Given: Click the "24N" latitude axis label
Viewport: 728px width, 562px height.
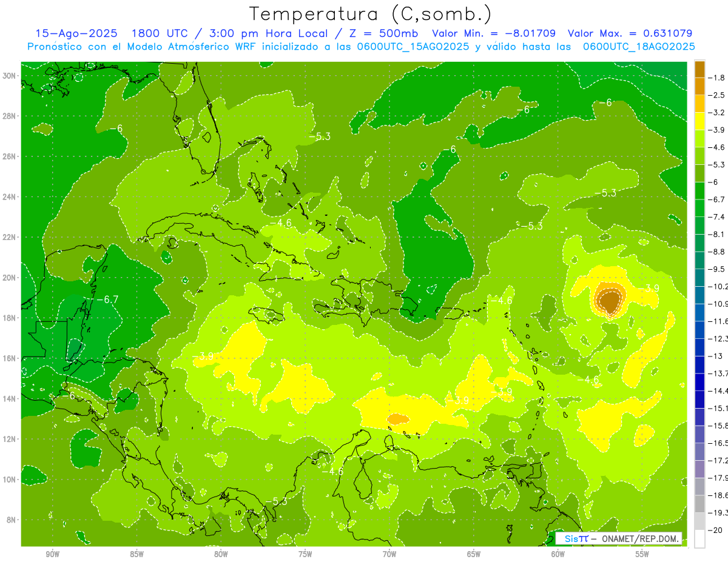Looking at the screenshot, I should [10, 197].
